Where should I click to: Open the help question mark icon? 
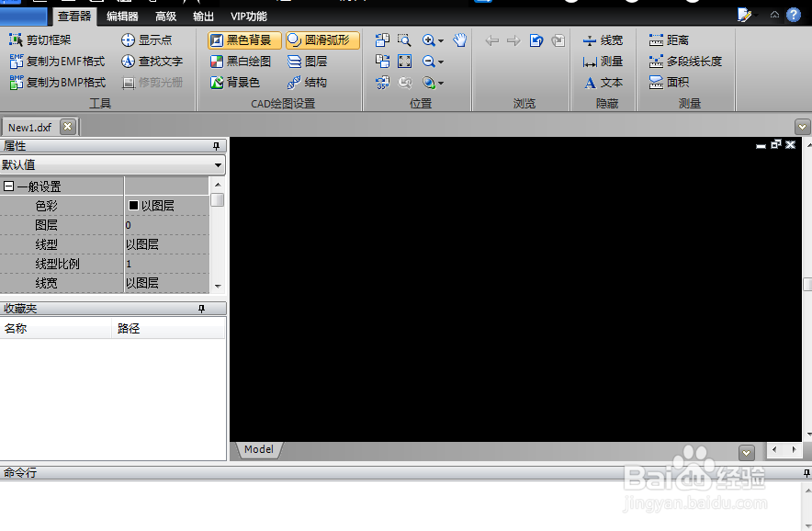pos(794,15)
